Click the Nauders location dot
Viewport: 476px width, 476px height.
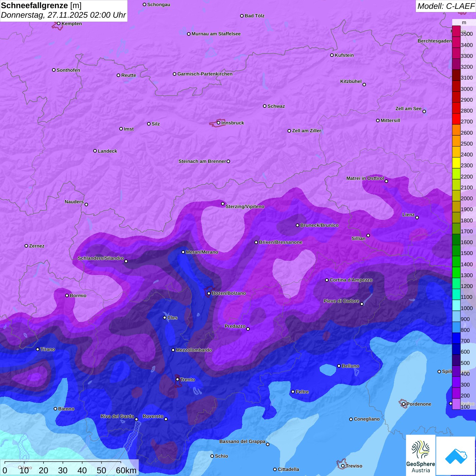click(86, 204)
